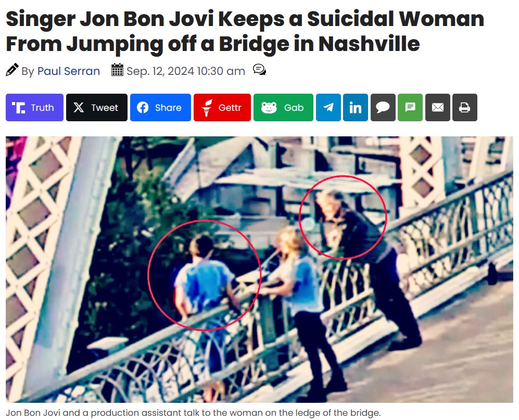
Task: Open author Paul Serran's page
Action: 69,71
